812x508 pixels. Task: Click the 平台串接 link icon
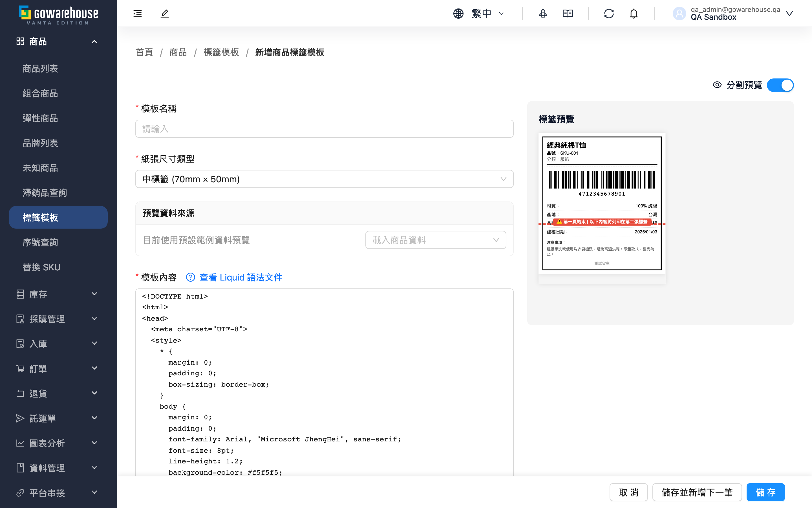[x=20, y=493]
